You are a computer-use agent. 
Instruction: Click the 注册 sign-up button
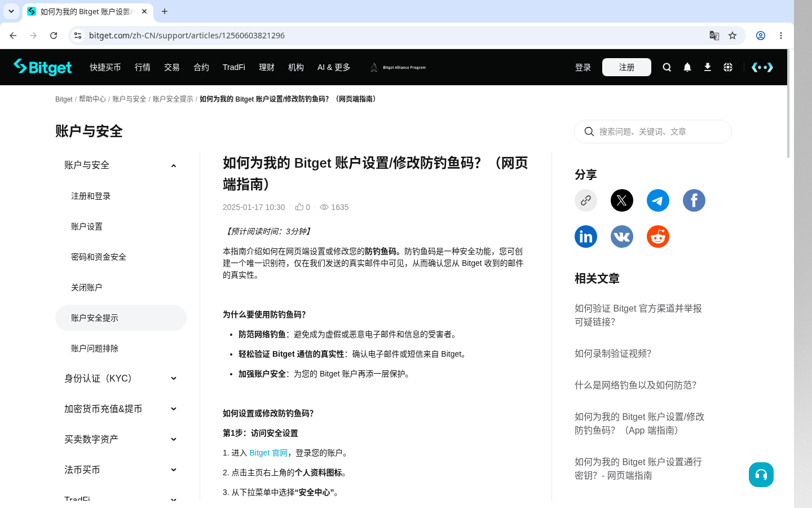[626, 67]
